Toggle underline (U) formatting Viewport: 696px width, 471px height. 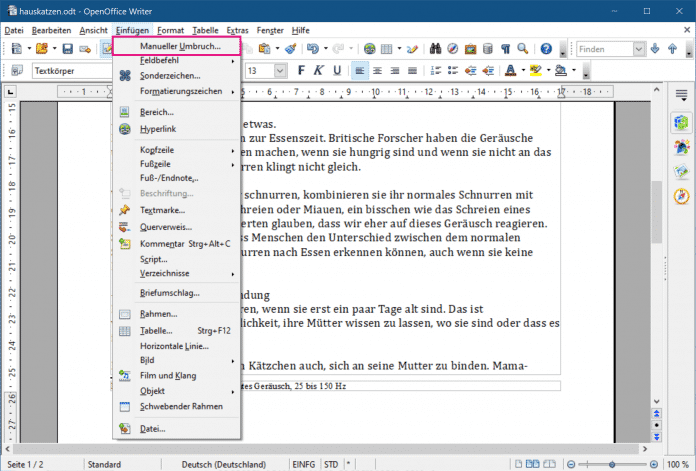click(336, 71)
